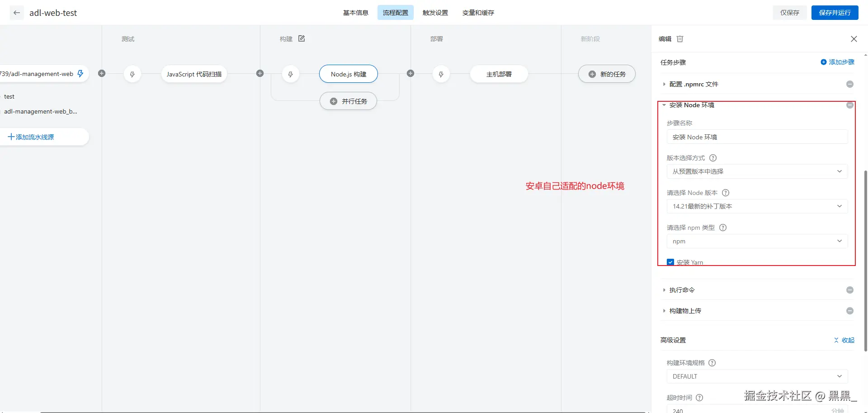Show help for 超时时间
Screen dimensions: 868x413
click(699, 398)
